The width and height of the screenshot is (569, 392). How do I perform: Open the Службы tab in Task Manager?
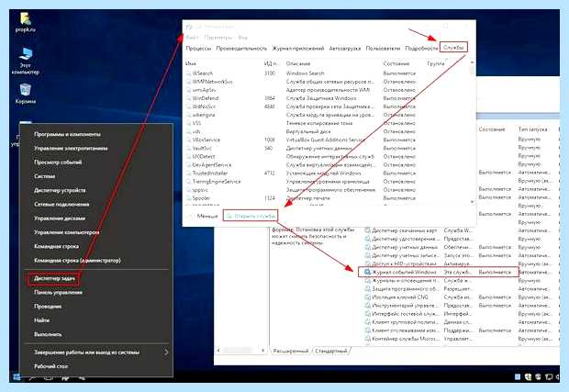[453, 47]
